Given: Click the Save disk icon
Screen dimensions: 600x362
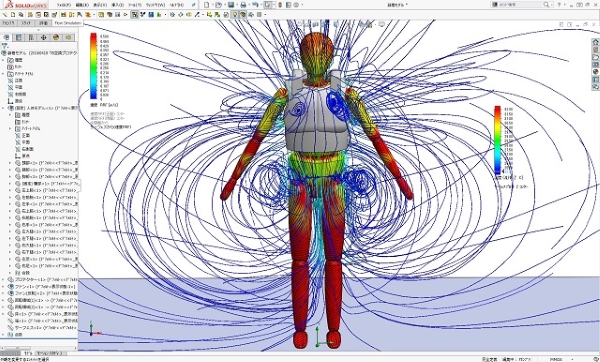Looking at the screenshot, I should pyautogui.click(x=231, y=5).
